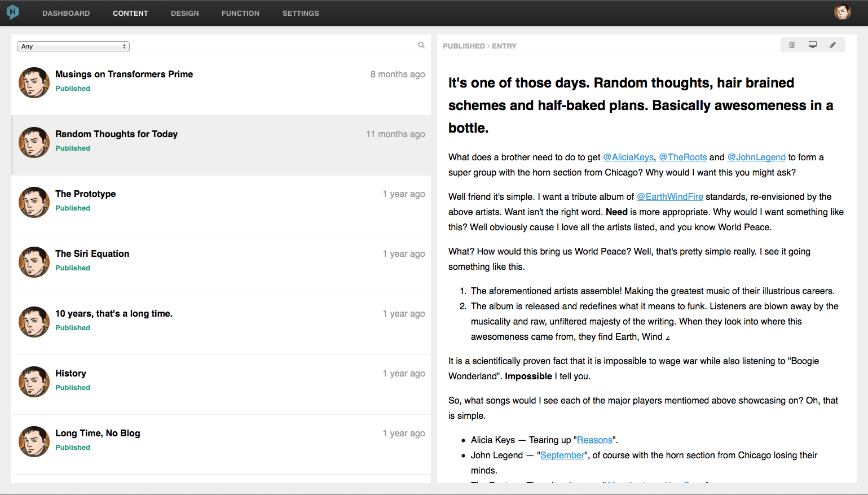868x495 pixels.
Task: Click the pencil edit icon
Action: (x=832, y=45)
